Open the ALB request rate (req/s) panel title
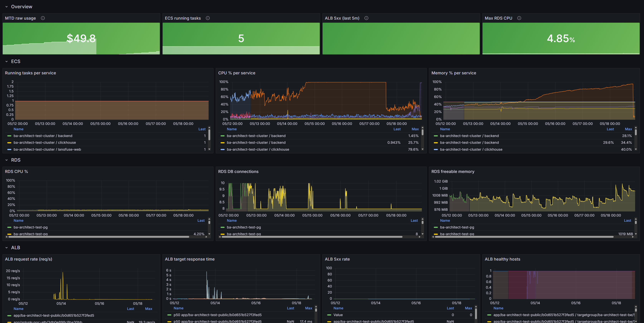Viewport: 644px width, 323px height. pyautogui.click(x=28, y=259)
